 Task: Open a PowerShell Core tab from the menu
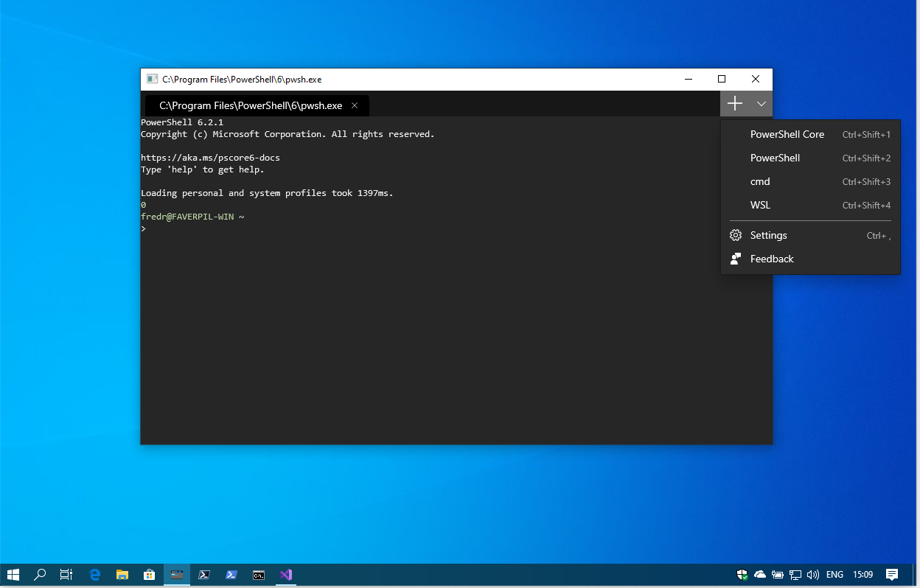787,134
